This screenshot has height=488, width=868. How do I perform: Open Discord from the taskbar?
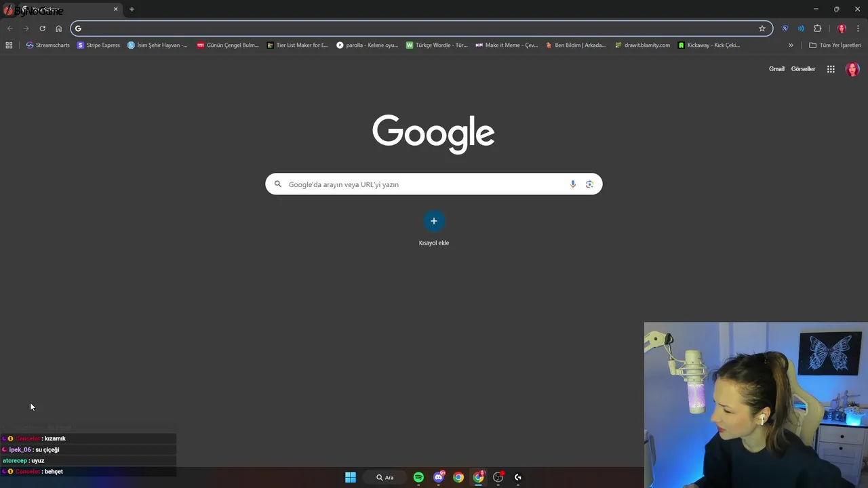click(439, 477)
